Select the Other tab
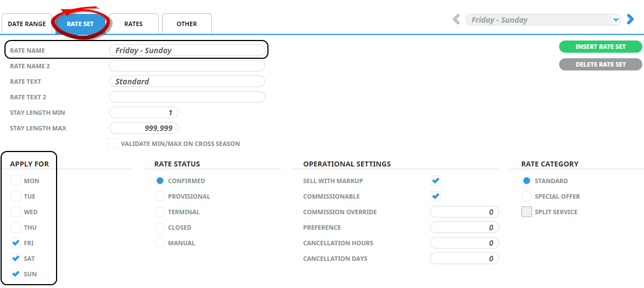644x288 pixels. pyautogui.click(x=186, y=24)
